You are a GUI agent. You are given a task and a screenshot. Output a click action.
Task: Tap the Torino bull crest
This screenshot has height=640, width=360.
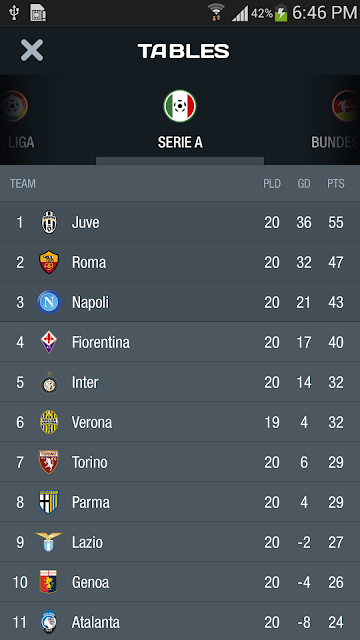tap(49, 462)
